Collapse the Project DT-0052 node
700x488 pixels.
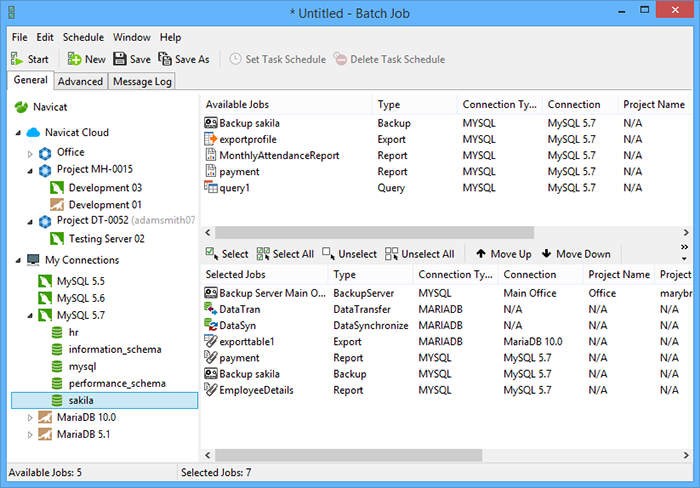click(30, 222)
